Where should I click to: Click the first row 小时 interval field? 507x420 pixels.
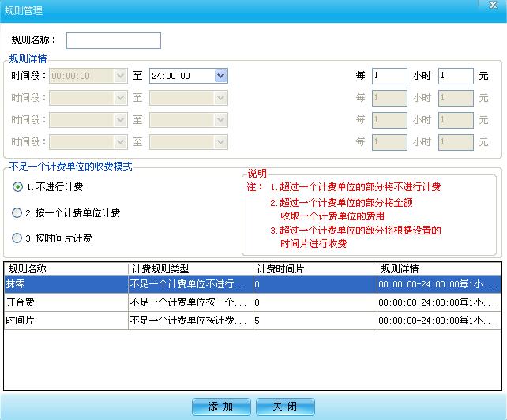[389, 76]
